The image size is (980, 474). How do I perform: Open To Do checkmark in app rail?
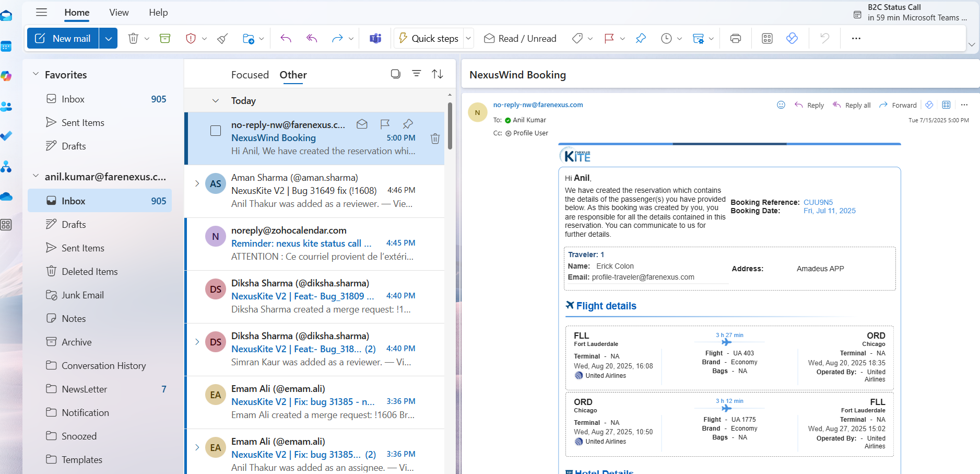6,136
